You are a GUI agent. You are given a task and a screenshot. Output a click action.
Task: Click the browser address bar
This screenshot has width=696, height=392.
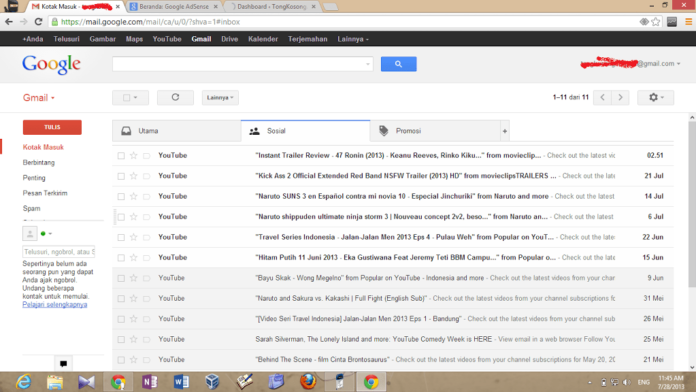click(344, 22)
